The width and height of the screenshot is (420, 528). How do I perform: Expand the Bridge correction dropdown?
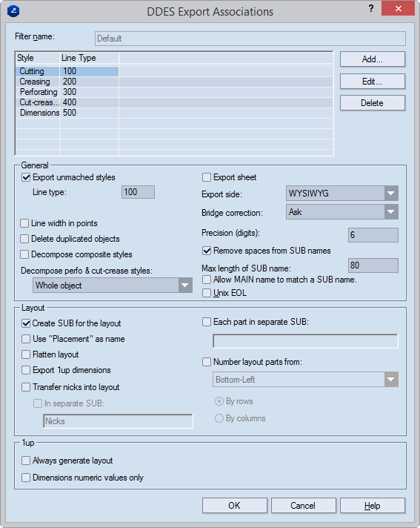point(342,212)
